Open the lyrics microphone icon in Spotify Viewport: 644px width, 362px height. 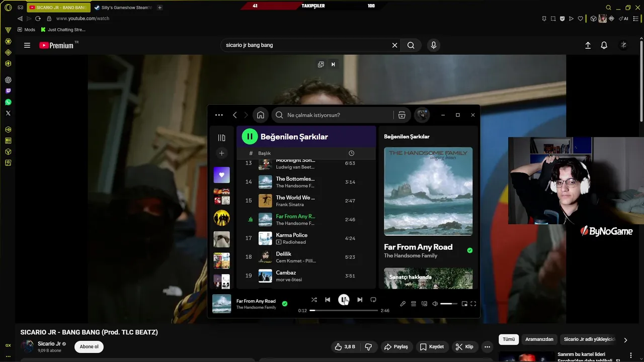(x=403, y=304)
